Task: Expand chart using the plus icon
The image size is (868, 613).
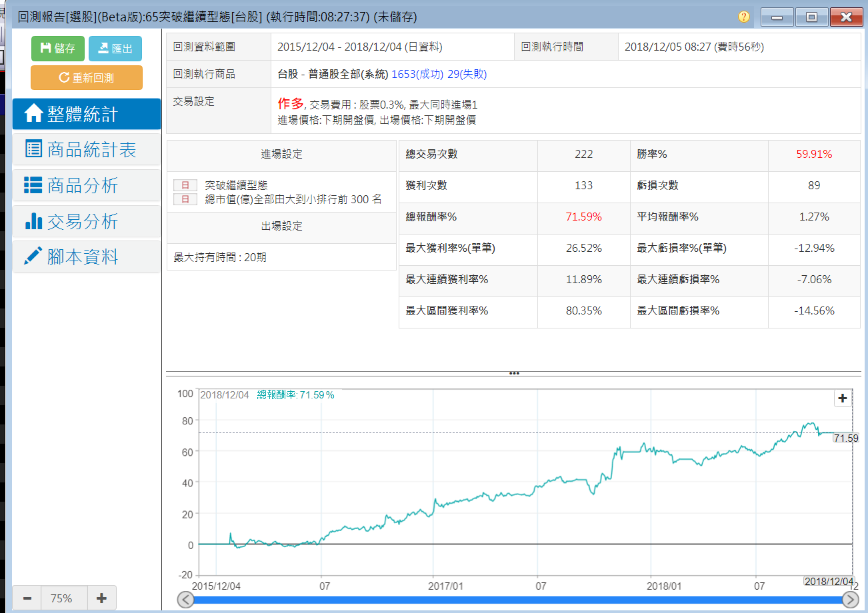Action: [x=843, y=398]
